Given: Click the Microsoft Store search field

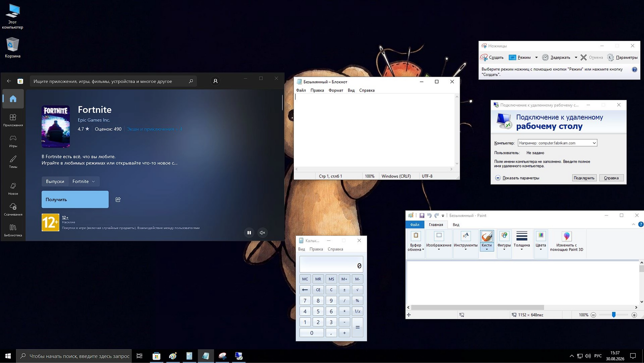Looking at the screenshot, I should (113, 81).
